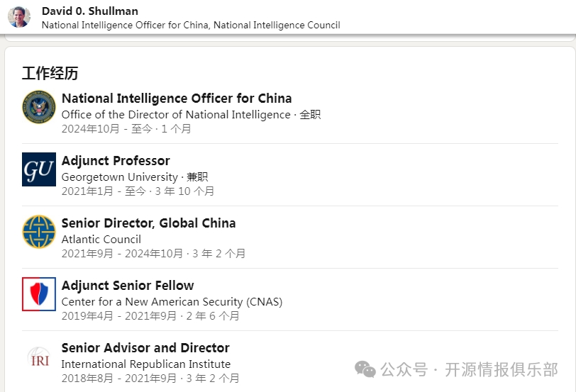Viewport: 576px width, 392px height.
Task: Click the Georgetown University GU logo
Action: click(x=39, y=169)
